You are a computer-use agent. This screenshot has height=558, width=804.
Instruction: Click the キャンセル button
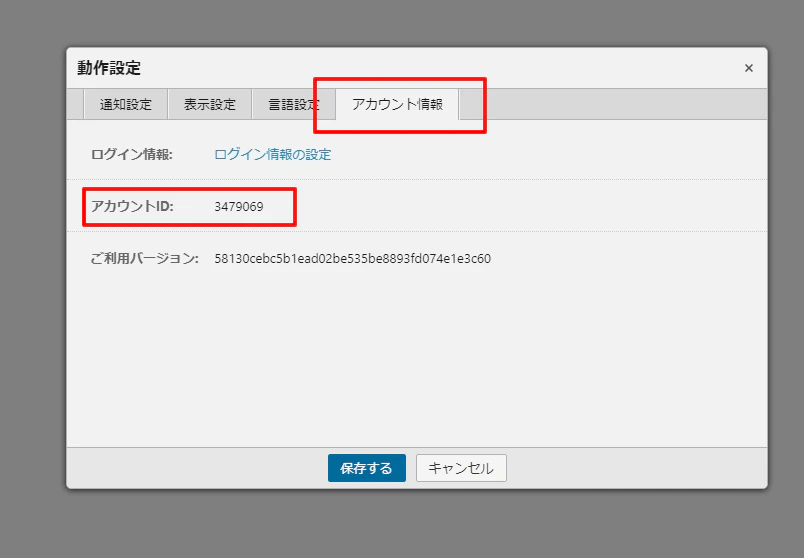point(461,468)
